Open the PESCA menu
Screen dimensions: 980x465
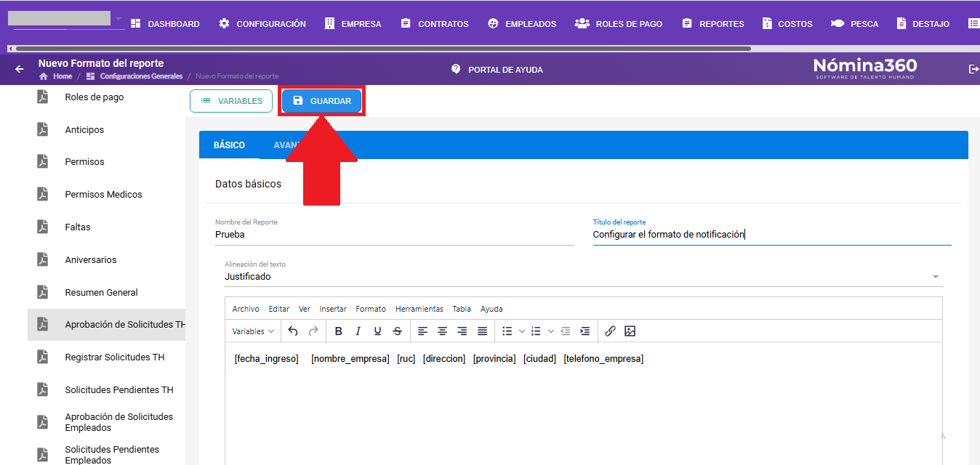855,24
